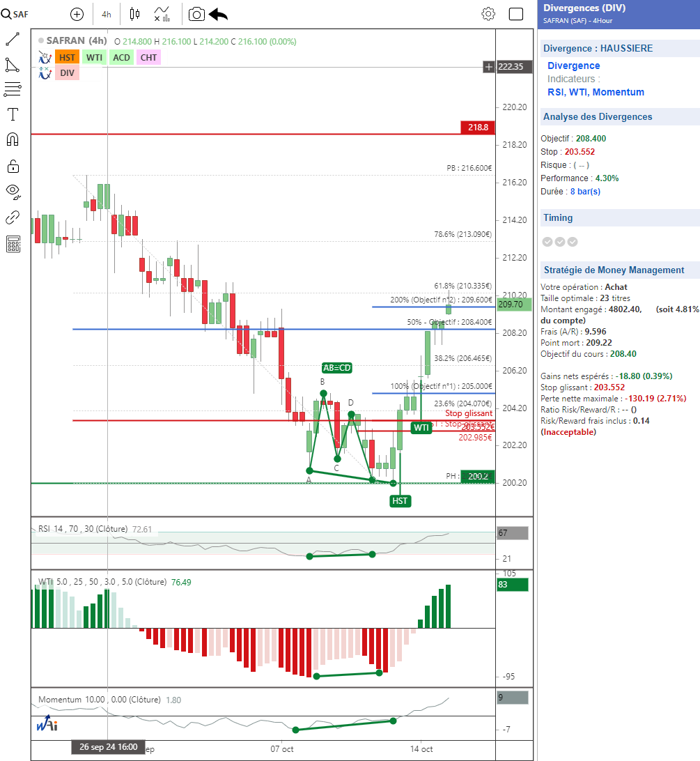Open the Divergence link in side panel
Viewport: 700px width, 761px height.
coord(573,66)
